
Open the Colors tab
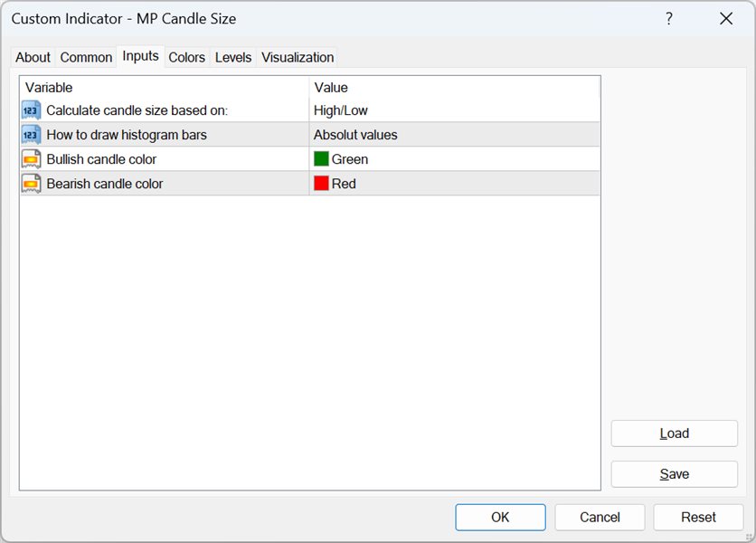[x=187, y=57]
